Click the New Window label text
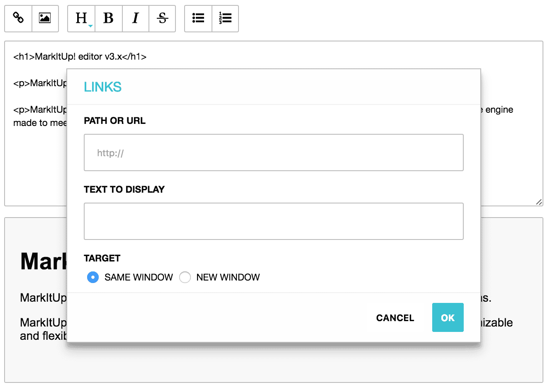This screenshot has width=550, height=392. [228, 277]
